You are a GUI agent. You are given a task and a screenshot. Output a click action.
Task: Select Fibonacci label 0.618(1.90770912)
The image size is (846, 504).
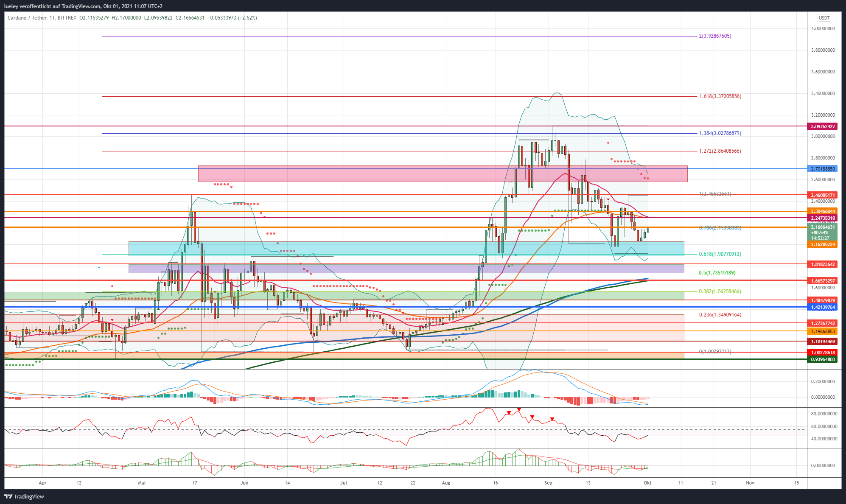(720, 254)
